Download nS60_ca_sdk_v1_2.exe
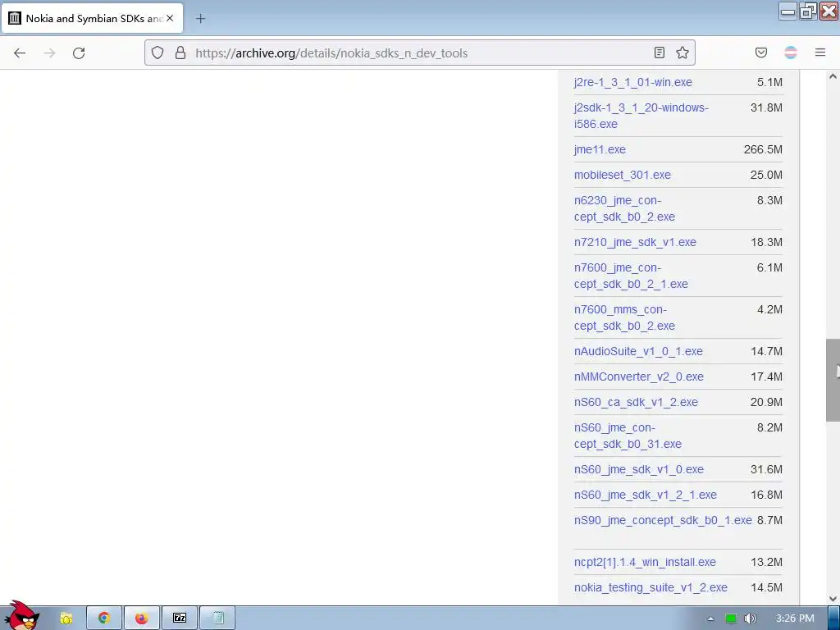 point(636,402)
